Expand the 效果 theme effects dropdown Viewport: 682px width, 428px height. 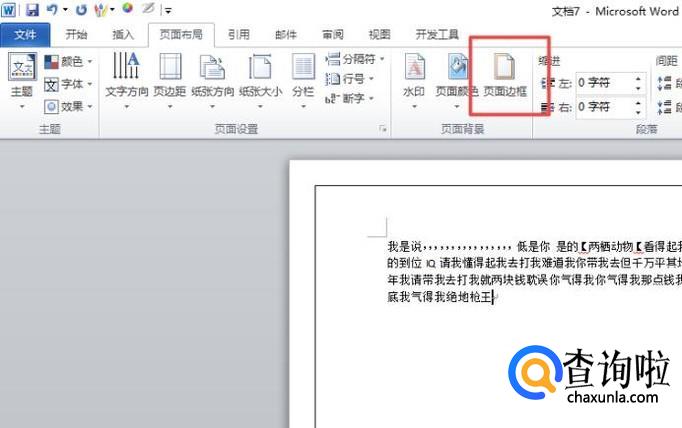68,106
